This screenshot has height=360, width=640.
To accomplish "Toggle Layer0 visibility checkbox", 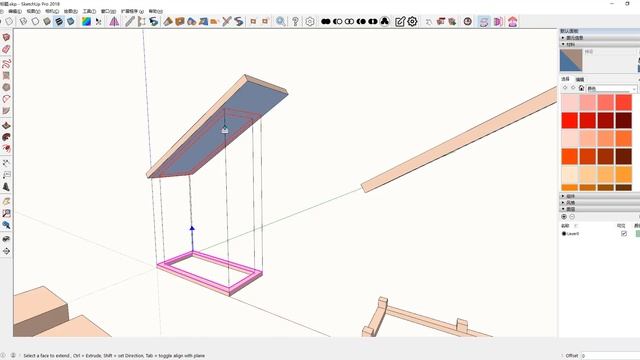I will point(624,233).
